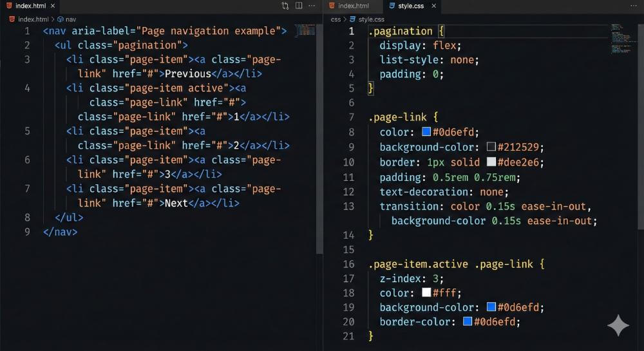644x351 pixels.
Task: Click line number 1 in the HTML editor
Action: (x=27, y=31)
